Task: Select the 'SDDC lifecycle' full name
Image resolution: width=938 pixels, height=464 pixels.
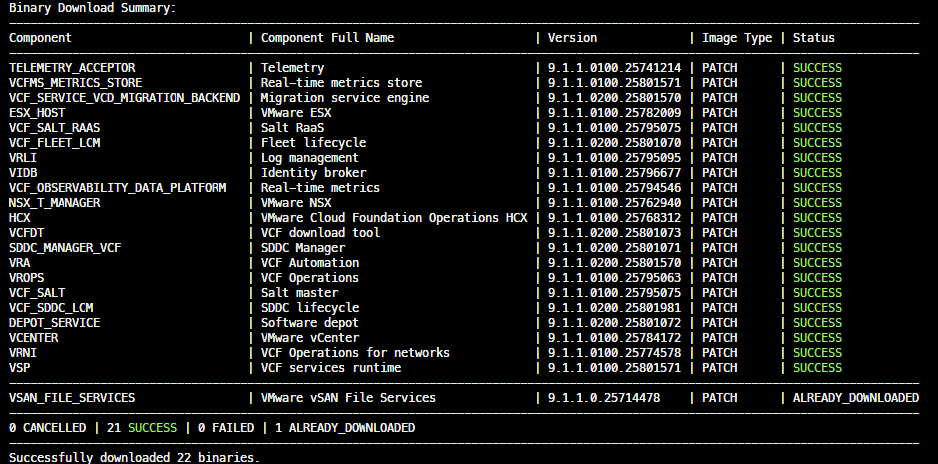Action: pos(310,307)
